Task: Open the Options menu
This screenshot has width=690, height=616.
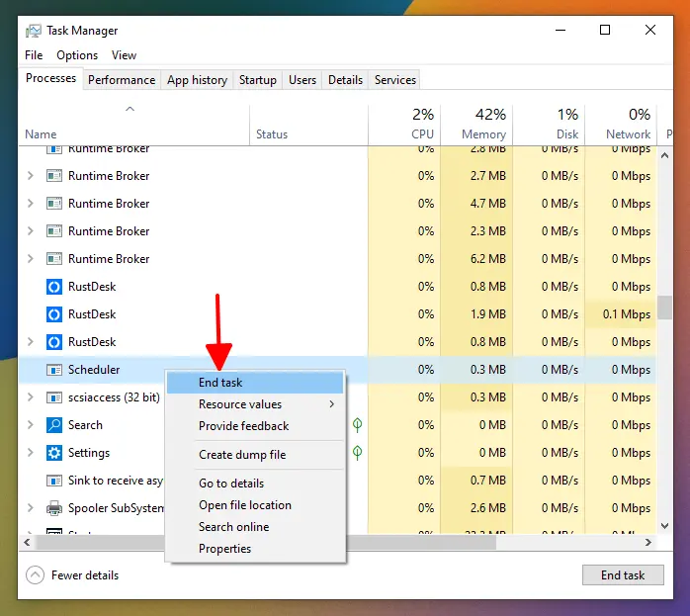Action: (77, 55)
